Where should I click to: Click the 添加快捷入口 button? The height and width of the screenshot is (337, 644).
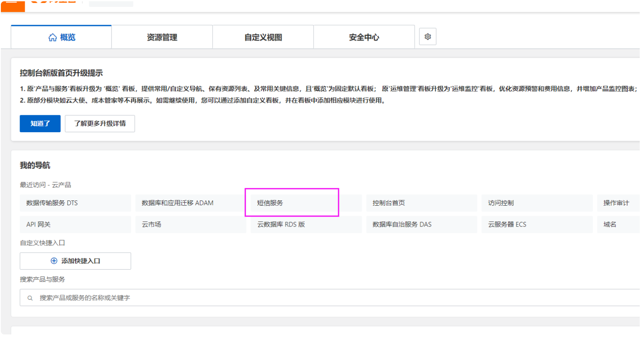click(75, 261)
